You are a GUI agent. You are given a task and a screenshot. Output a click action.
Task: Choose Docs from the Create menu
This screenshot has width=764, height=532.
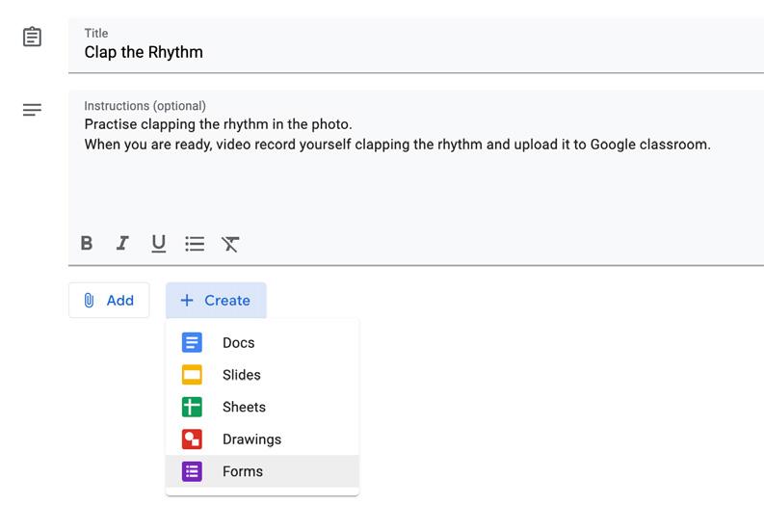263,342
